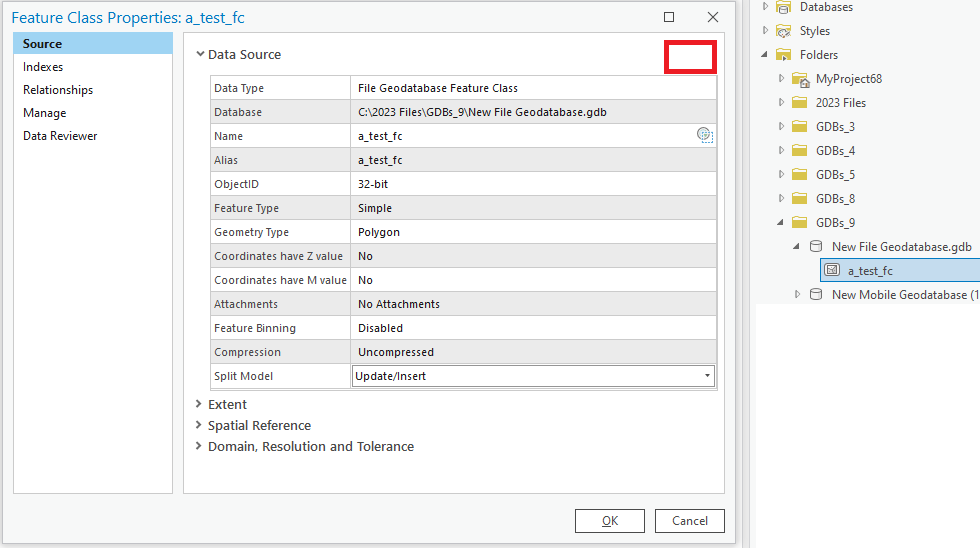Screen dimensions: 980x548
Task: Click the New File Geodatabase.gdb database icon
Action: click(x=815, y=246)
